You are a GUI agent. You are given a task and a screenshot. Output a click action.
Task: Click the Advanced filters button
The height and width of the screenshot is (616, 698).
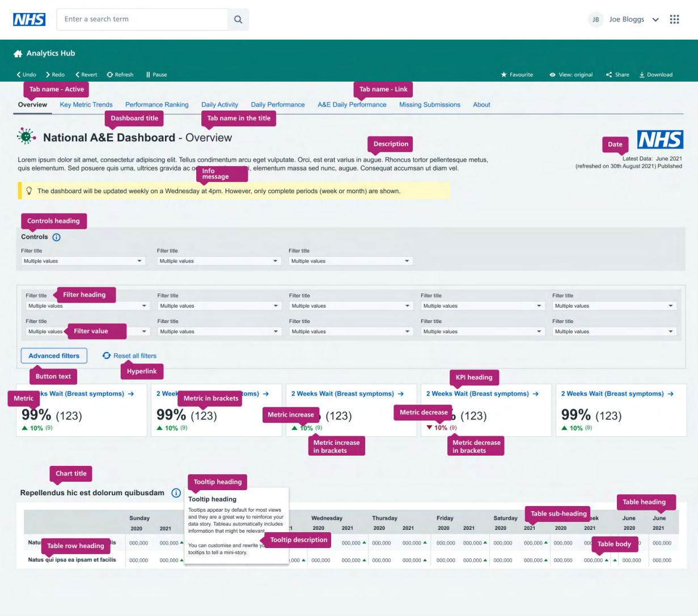point(54,356)
